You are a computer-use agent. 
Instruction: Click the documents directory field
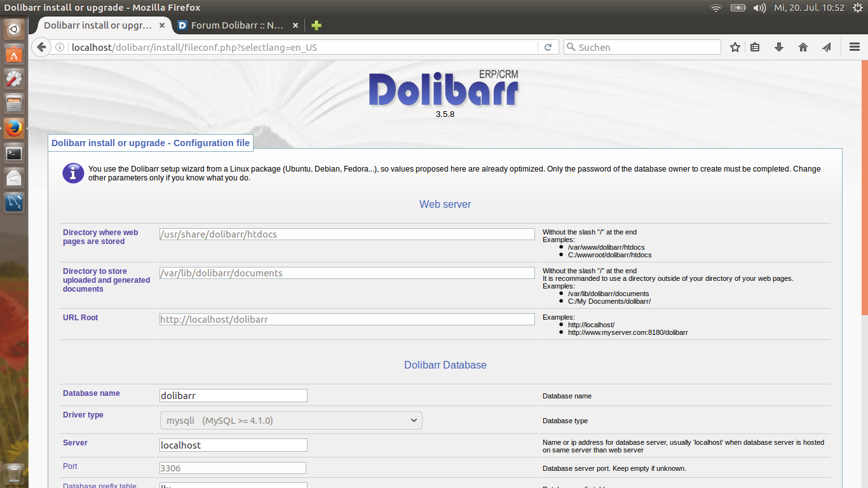347,273
